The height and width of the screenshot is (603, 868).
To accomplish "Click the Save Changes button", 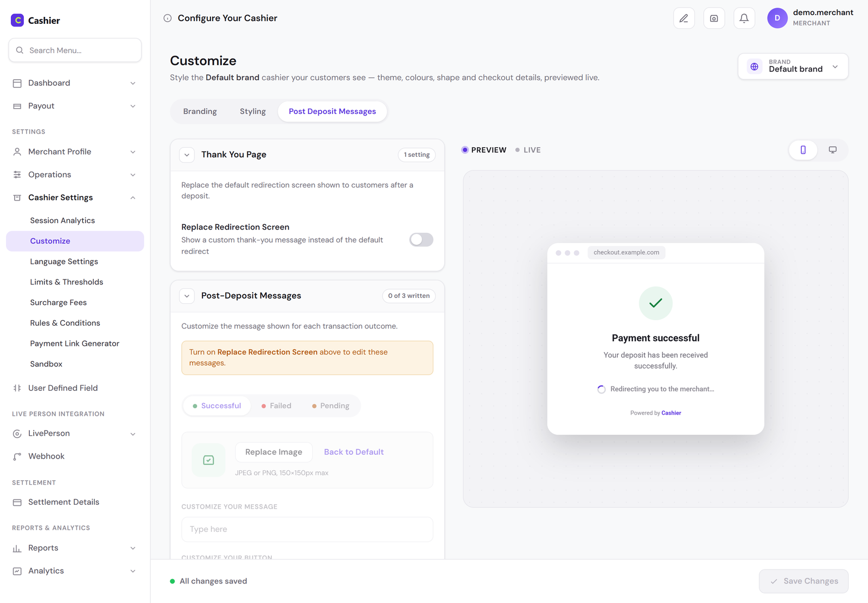I will [803, 581].
